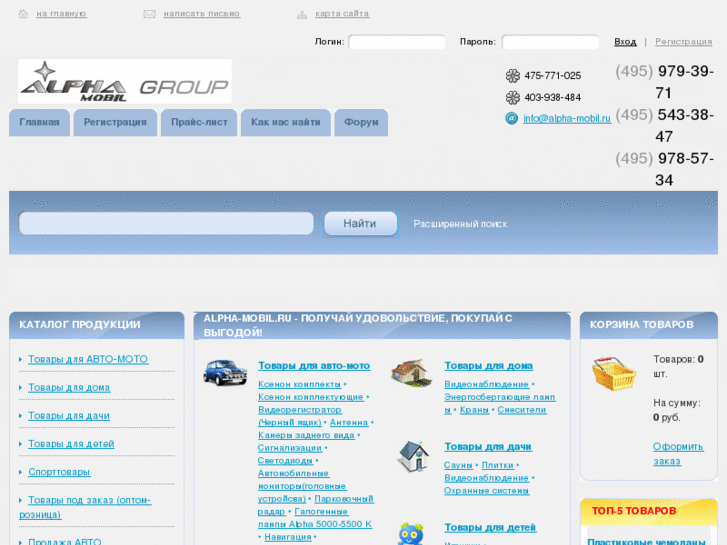Select 'Товары для дома' in catalog sidebar

(x=69, y=388)
